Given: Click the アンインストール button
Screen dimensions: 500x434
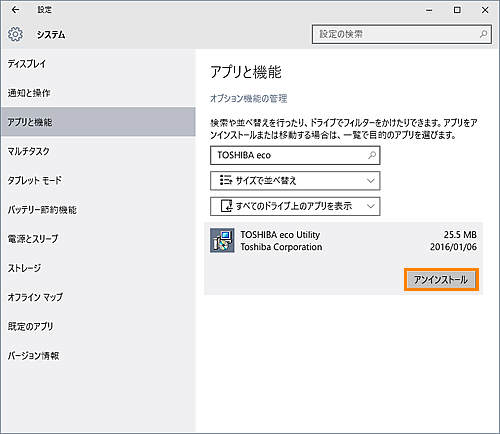Looking at the screenshot, I should [441, 279].
